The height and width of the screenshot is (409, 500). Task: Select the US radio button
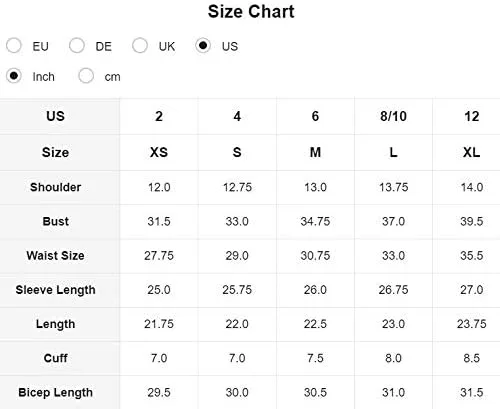[x=203, y=45]
